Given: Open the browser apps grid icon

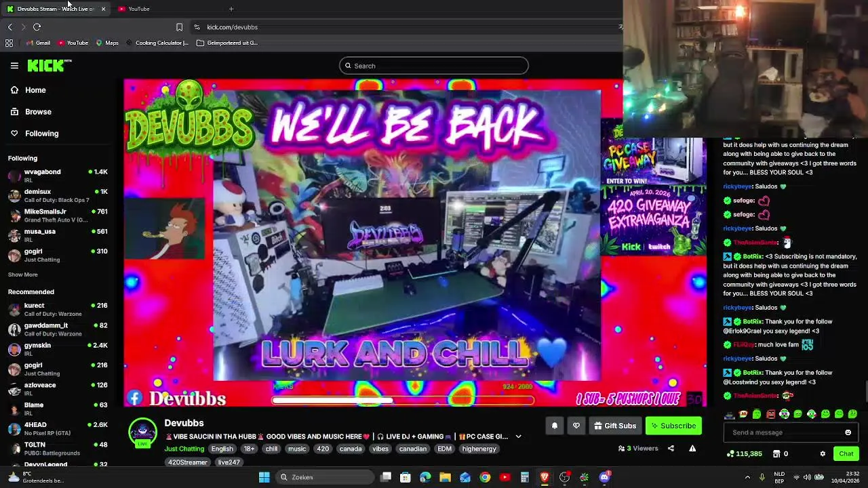Looking at the screenshot, I should pyautogui.click(x=9, y=43).
